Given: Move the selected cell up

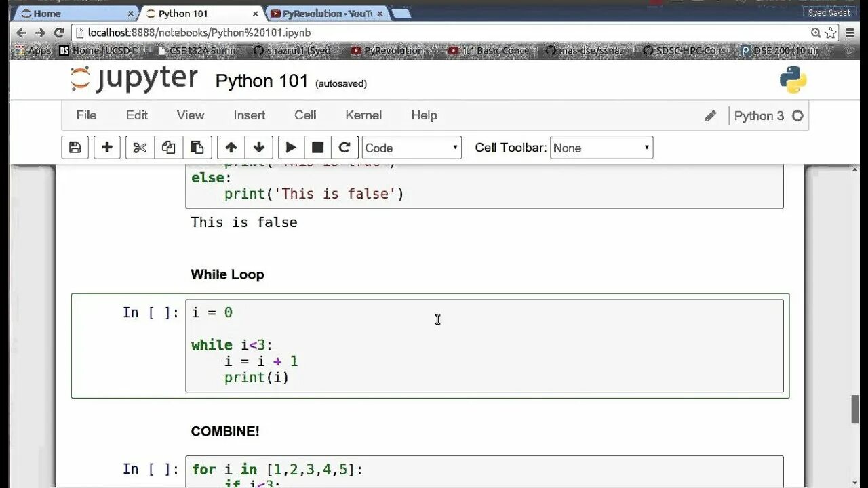Looking at the screenshot, I should [231, 148].
